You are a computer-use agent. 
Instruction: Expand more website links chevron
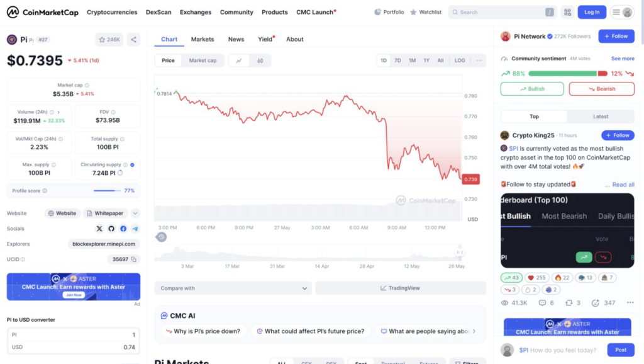[x=135, y=213]
